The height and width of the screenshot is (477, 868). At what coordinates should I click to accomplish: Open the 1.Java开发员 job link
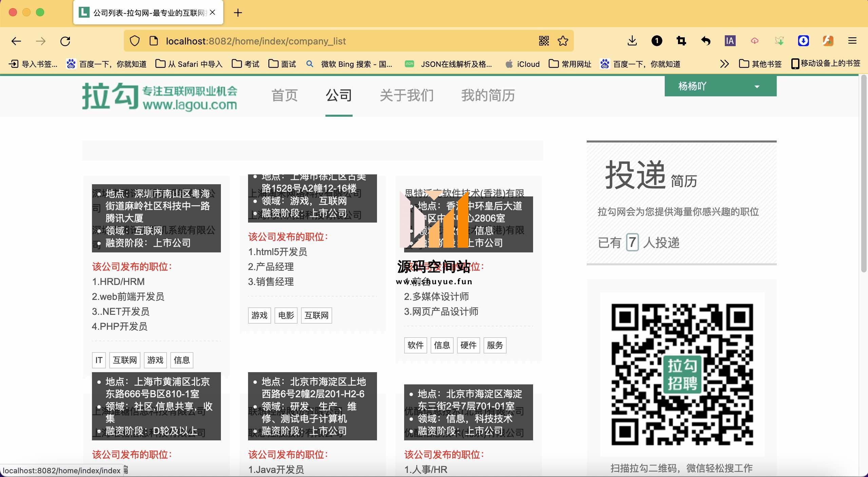point(276,470)
